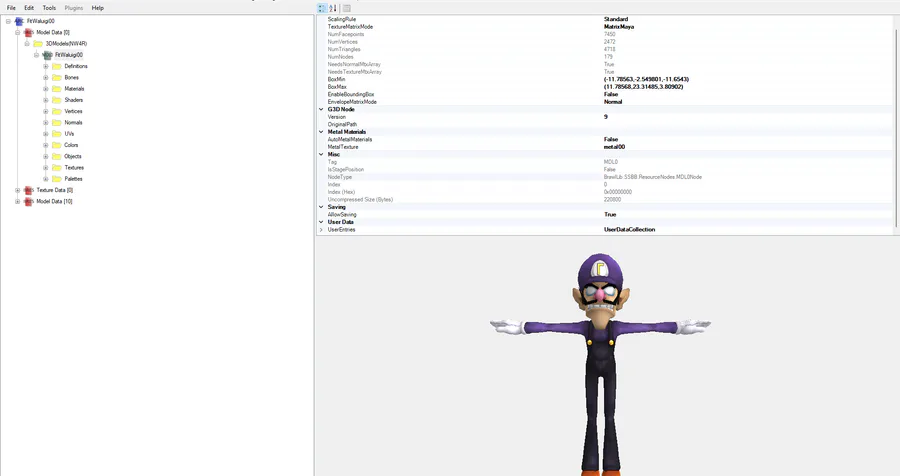This screenshot has width=900, height=476.
Task: Click the UVs folder icon
Action: pos(57,134)
